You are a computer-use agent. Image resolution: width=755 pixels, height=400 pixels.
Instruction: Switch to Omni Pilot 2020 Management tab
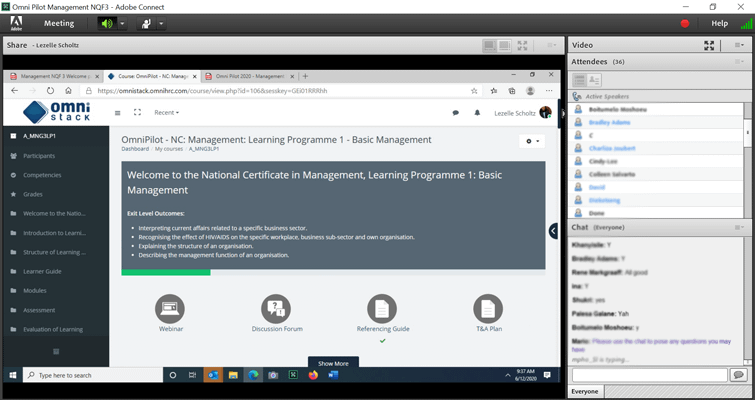(x=248, y=76)
